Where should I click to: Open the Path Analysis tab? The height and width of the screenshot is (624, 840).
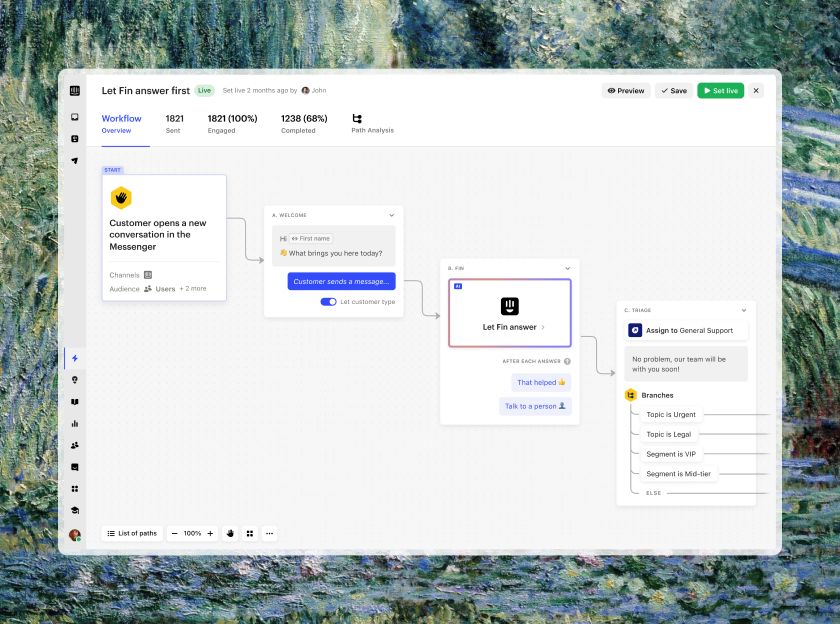pos(372,124)
